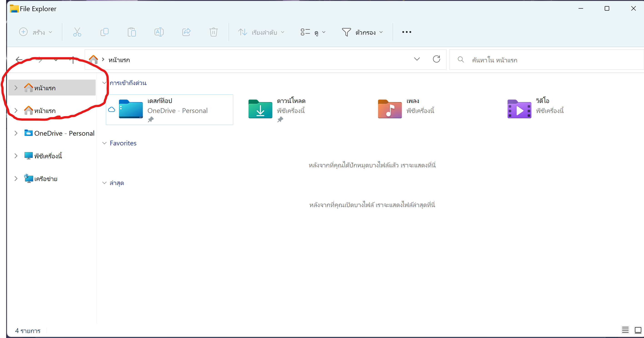Click the Delete trash can icon
The width and height of the screenshot is (644, 338).
click(213, 32)
